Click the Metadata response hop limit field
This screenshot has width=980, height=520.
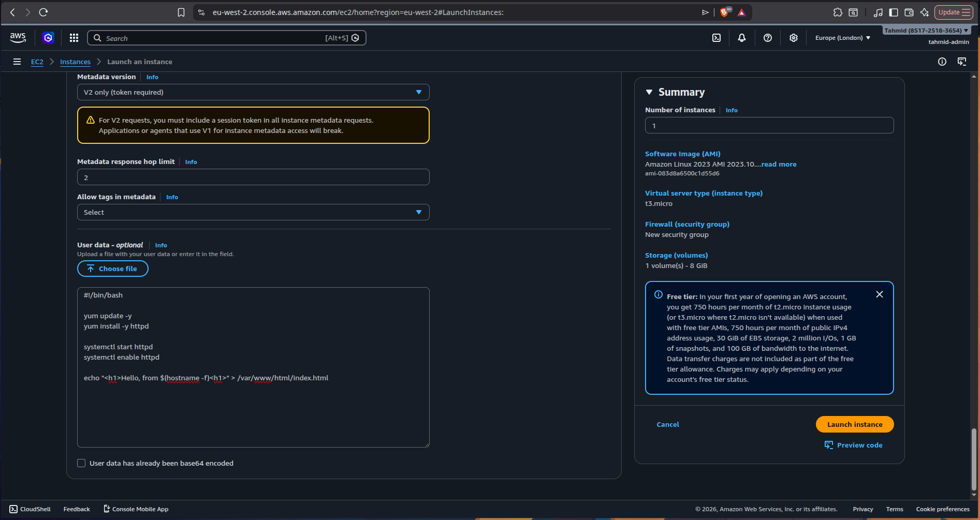tap(253, 177)
